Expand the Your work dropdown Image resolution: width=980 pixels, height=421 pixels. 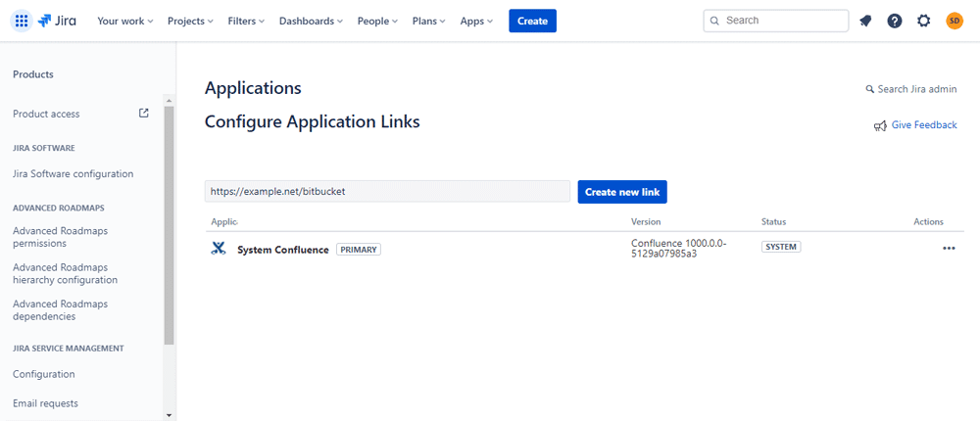click(x=125, y=21)
